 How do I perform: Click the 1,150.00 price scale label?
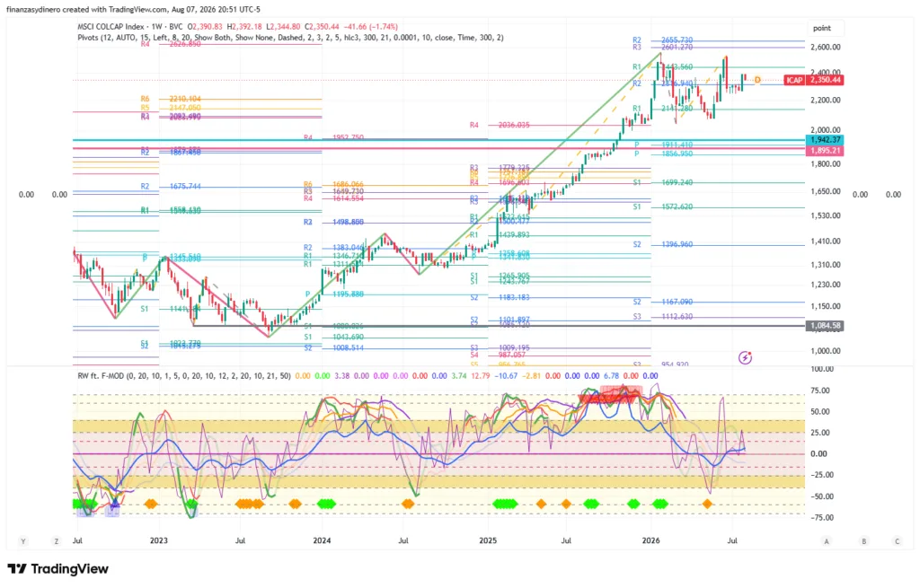(825, 306)
